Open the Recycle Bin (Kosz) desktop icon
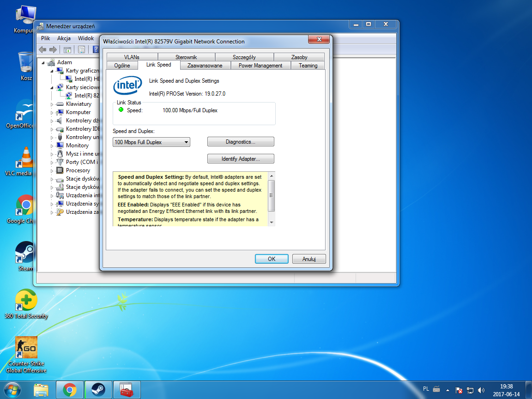Screen dimensions: 532x399 24,62
